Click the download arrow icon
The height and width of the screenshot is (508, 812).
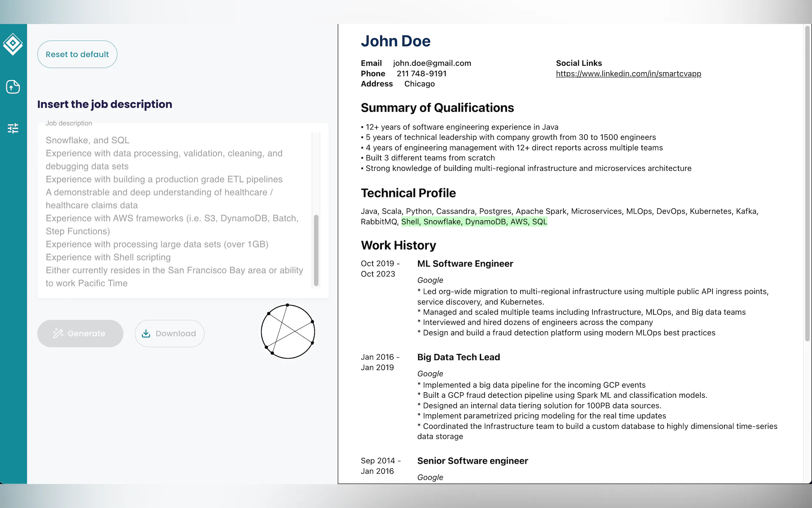pyautogui.click(x=146, y=333)
